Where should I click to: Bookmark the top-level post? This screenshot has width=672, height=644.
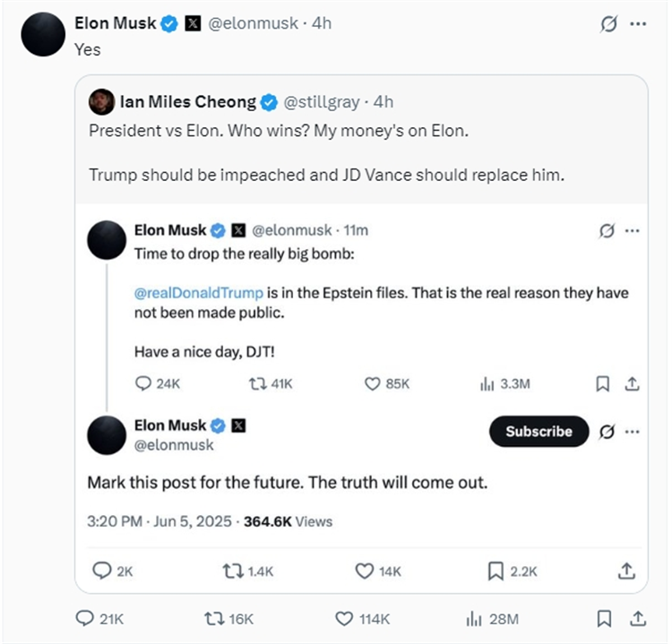pos(604,618)
